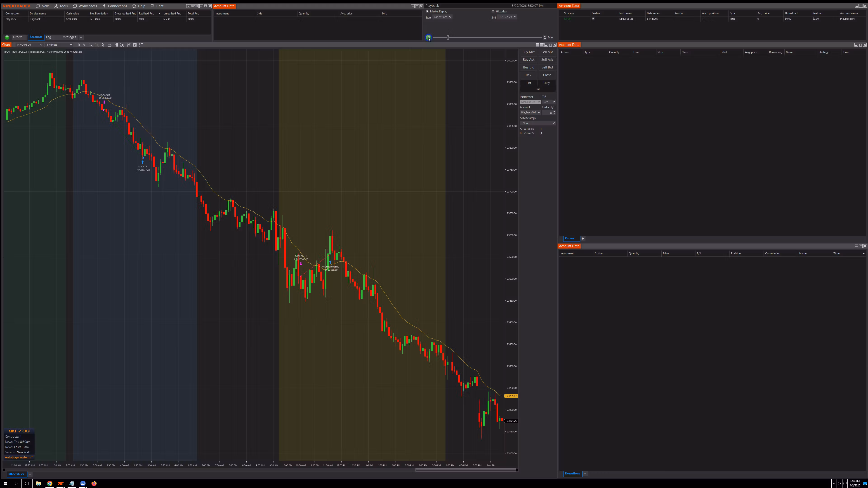This screenshot has height=488, width=868.
Task: Open the ATM Strategy dropdown showing None
Action: click(538, 123)
